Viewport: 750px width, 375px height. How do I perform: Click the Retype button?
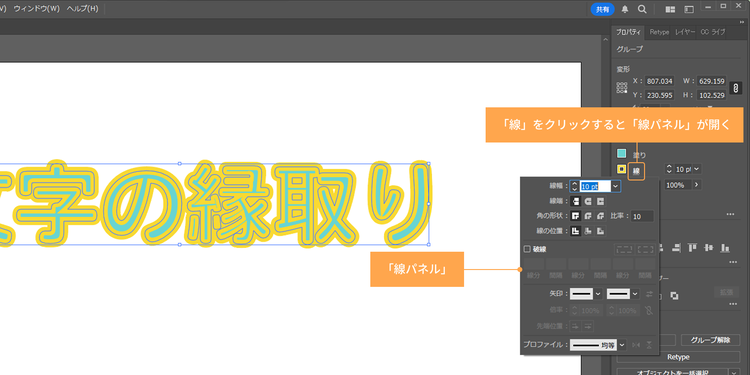click(x=678, y=357)
